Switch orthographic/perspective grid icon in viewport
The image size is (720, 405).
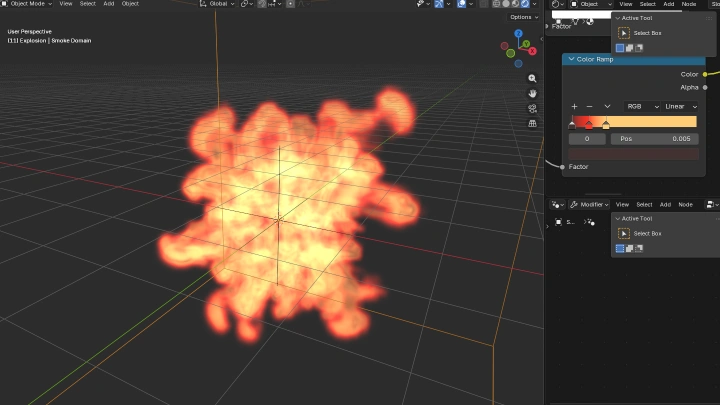click(x=532, y=124)
